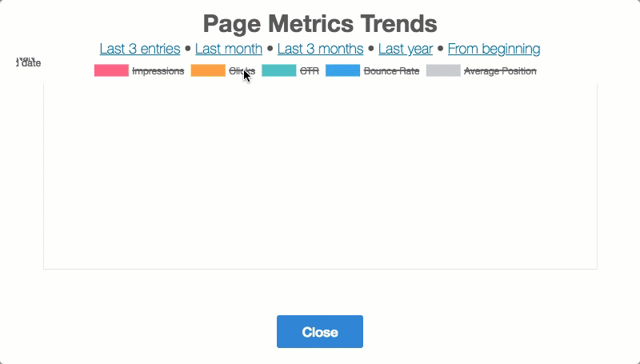This screenshot has height=364, width=640.
Task: Enable the Average Position series label
Action: tap(500, 71)
